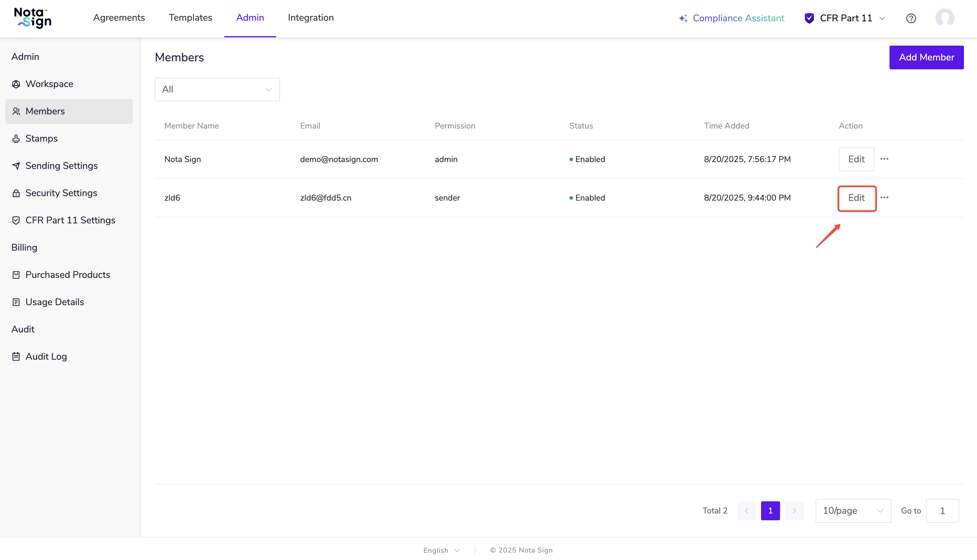Open Audit Log page

pos(46,356)
